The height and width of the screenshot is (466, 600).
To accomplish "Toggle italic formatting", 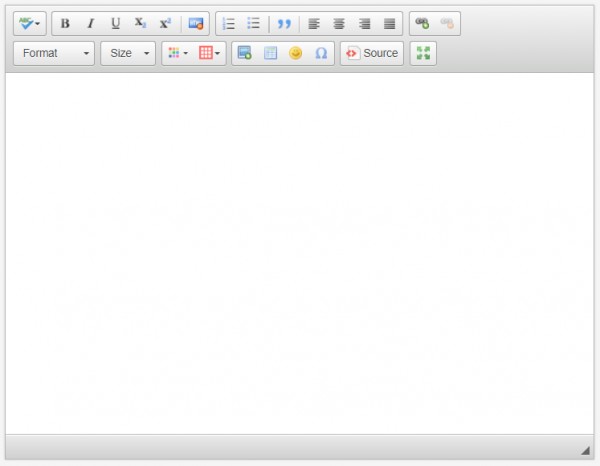I will [x=90, y=23].
